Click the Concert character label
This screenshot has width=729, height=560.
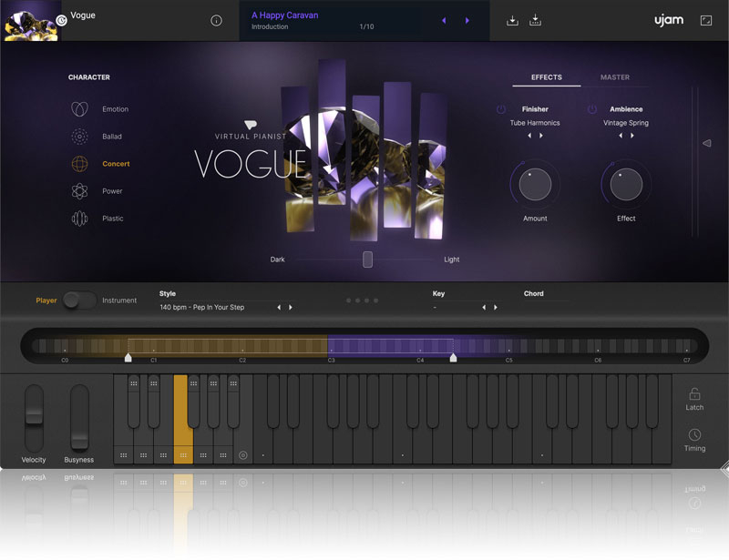coord(116,164)
